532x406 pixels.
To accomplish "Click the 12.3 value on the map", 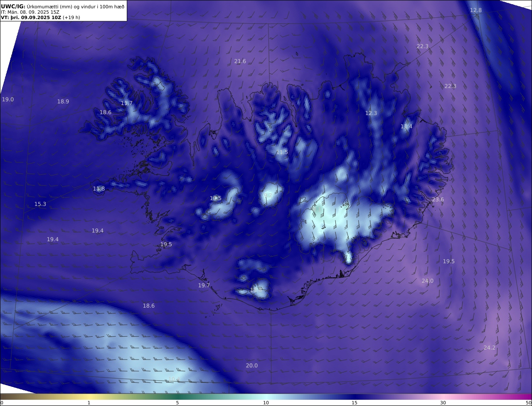I will (371, 113).
